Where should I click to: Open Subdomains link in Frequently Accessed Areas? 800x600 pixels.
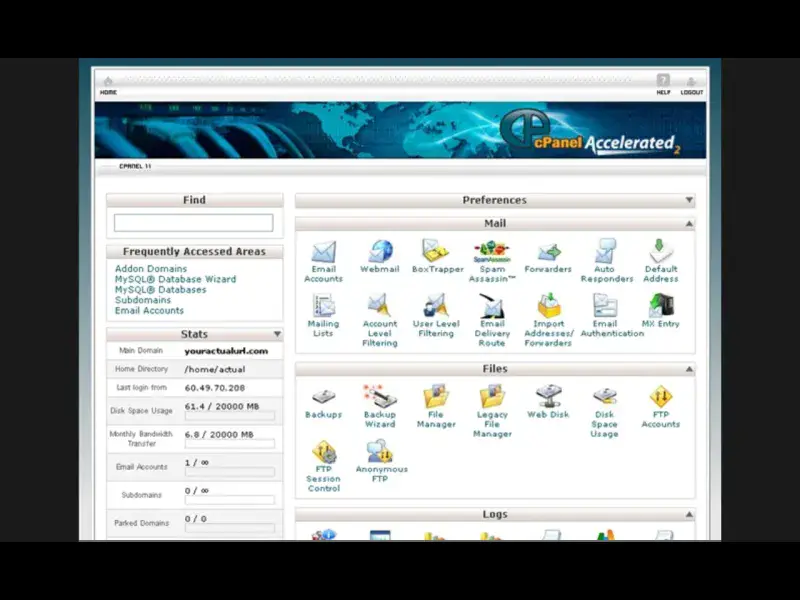(143, 300)
